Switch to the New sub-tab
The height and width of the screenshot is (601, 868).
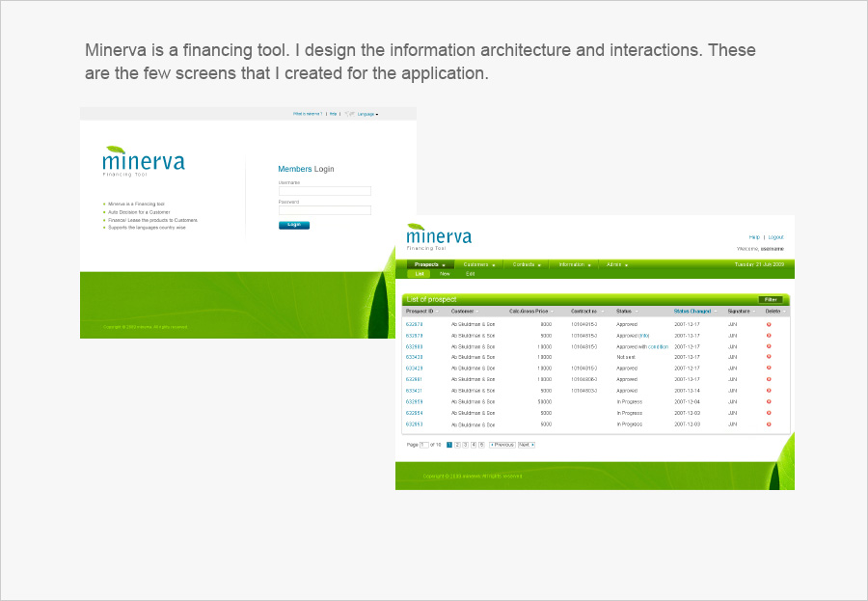click(445, 274)
